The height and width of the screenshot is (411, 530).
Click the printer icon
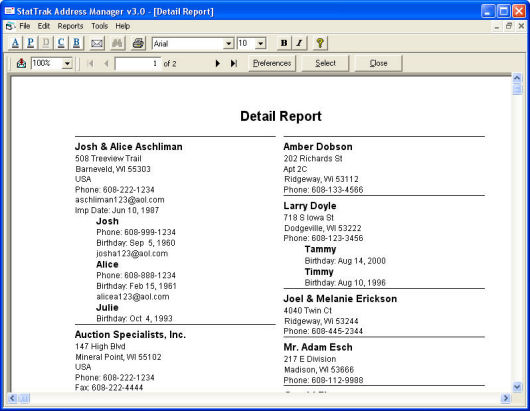138,43
